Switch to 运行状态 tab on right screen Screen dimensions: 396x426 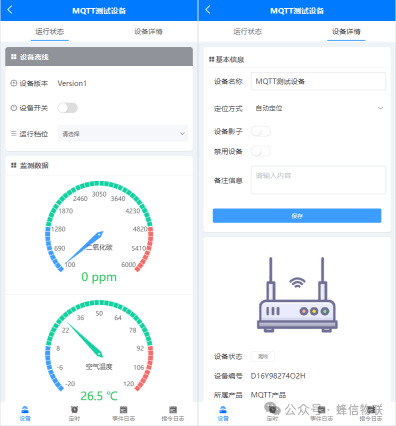point(247,32)
